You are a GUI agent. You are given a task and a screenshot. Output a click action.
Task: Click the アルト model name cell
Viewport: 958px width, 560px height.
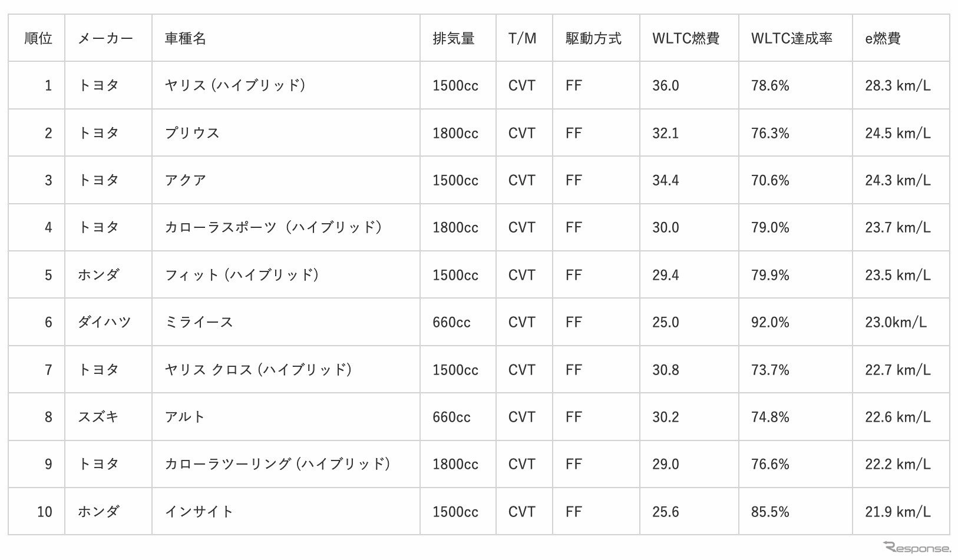coord(185,417)
